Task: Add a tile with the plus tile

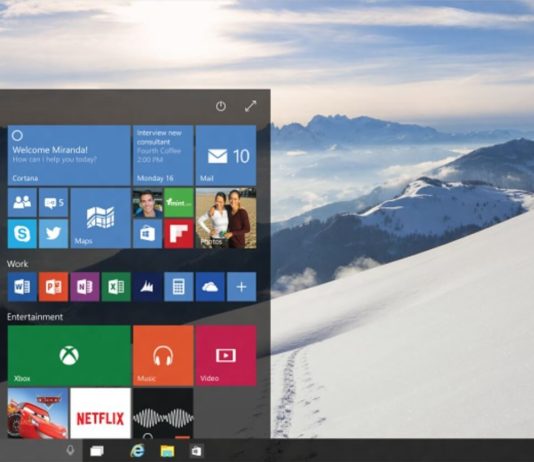Action: (241, 287)
